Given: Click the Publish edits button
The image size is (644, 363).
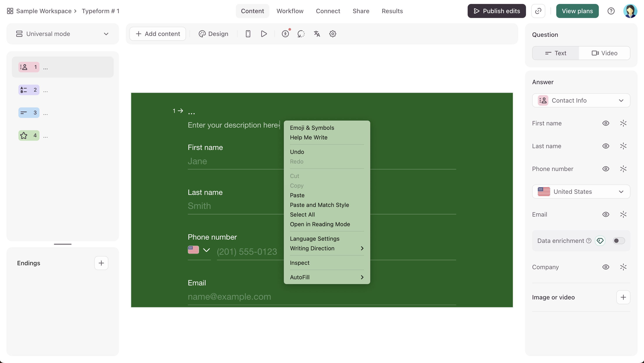Looking at the screenshot, I should 497,11.
